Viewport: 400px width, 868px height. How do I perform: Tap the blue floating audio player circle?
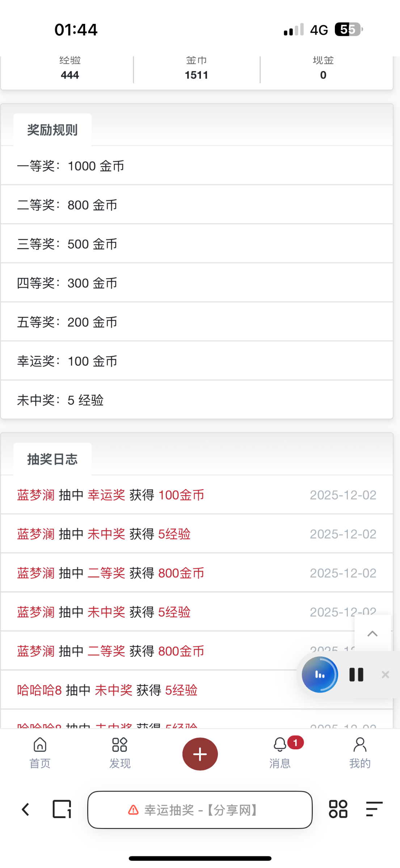[320, 675]
